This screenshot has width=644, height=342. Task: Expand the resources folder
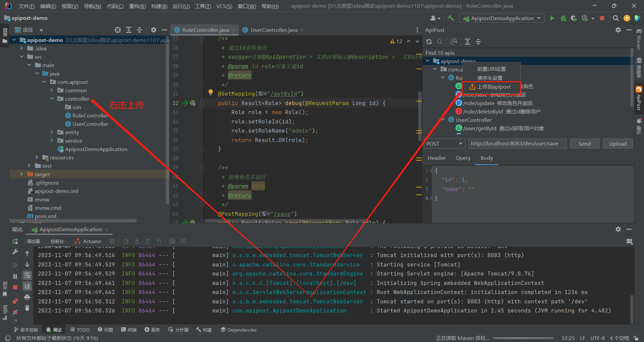[x=37, y=157]
